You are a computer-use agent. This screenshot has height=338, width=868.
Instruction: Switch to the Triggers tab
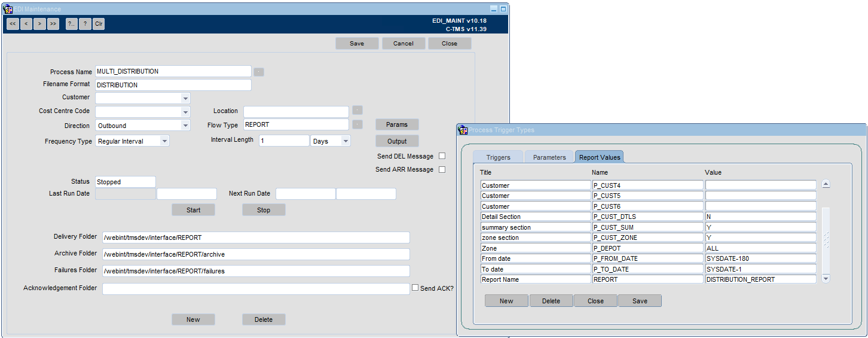[498, 157]
